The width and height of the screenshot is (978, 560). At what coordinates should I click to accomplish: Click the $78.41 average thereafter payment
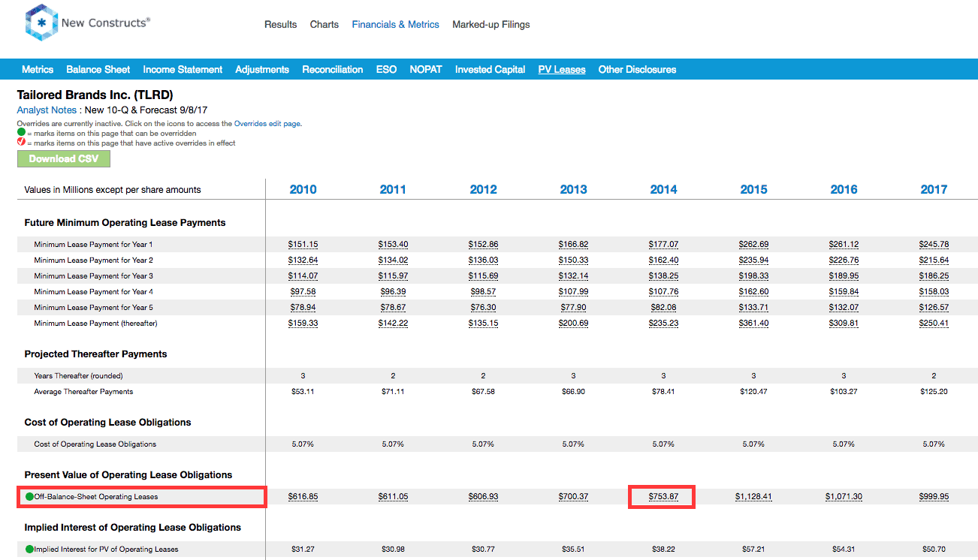[664, 392]
